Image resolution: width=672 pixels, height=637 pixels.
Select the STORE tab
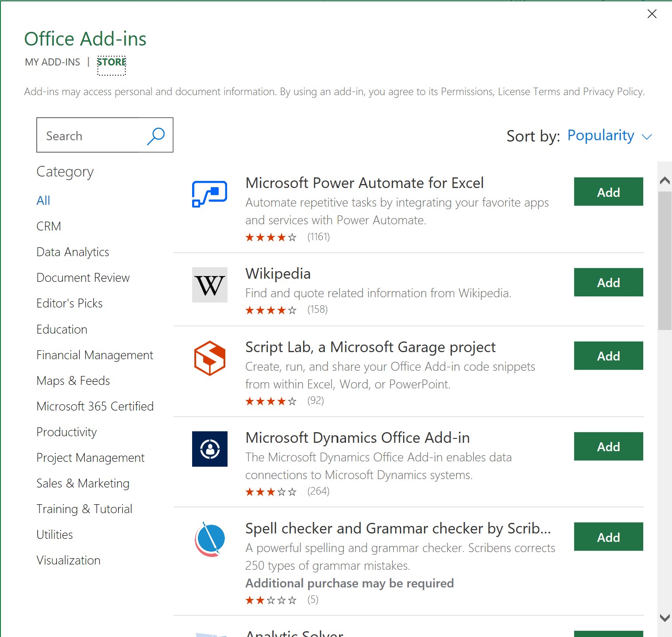[x=112, y=62]
